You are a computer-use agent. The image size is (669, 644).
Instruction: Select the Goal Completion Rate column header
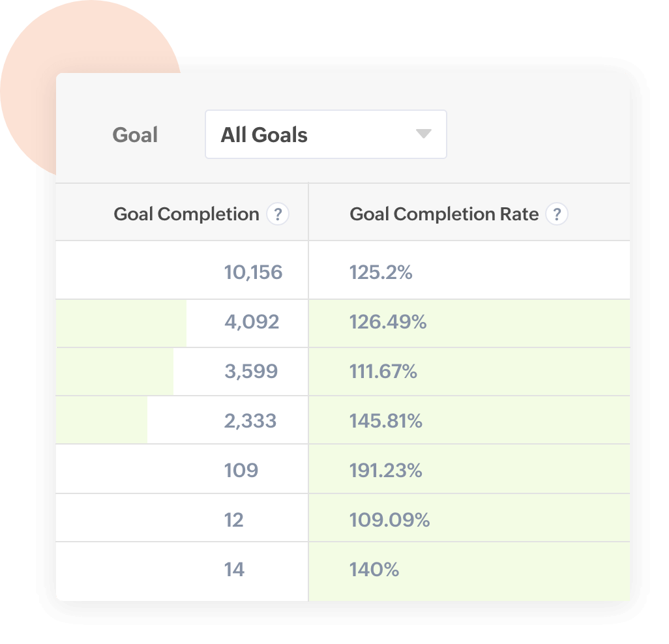pos(444,213)
